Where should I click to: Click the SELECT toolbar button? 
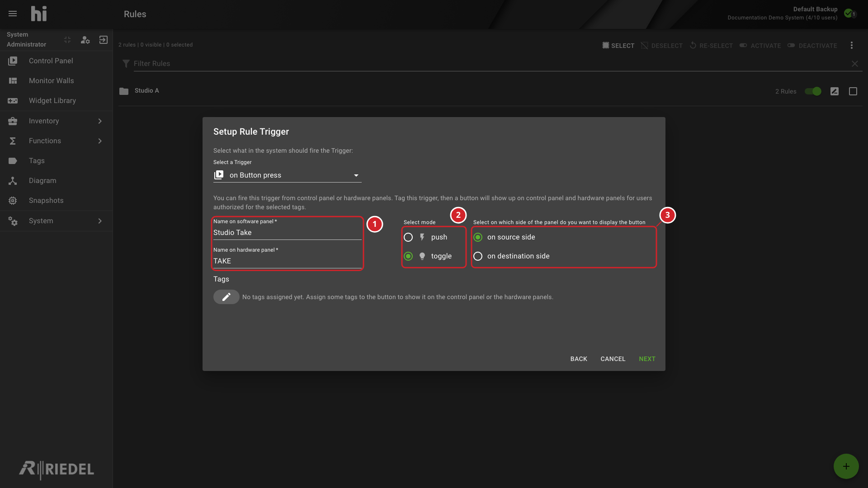(618, 46)
